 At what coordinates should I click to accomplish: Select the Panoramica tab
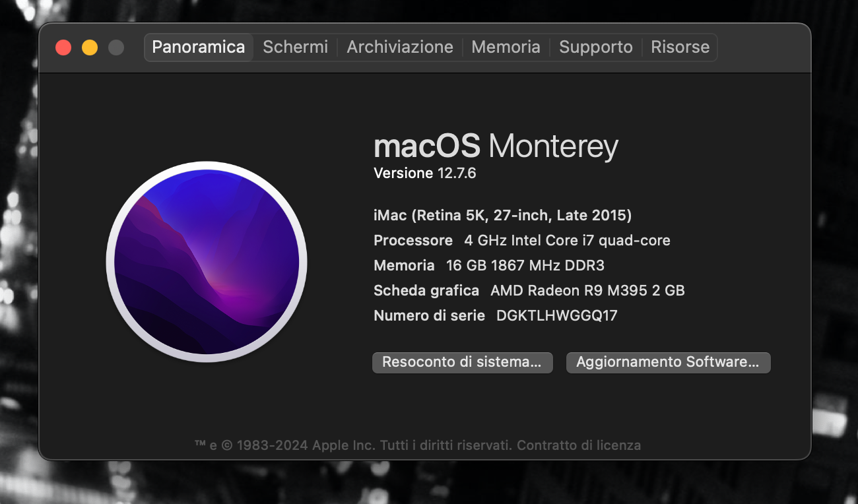click(x=199, y=47)
